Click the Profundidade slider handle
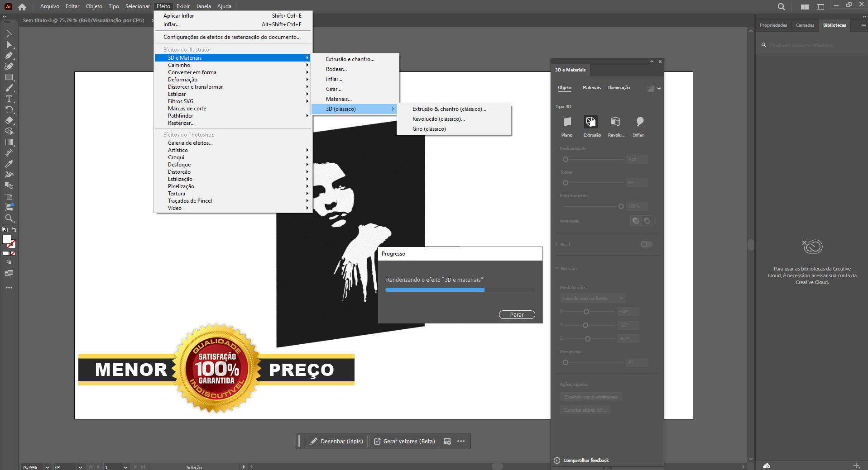The width and height of the screenshot is (868, 470). pyautogui.click(x=565, y=159)
